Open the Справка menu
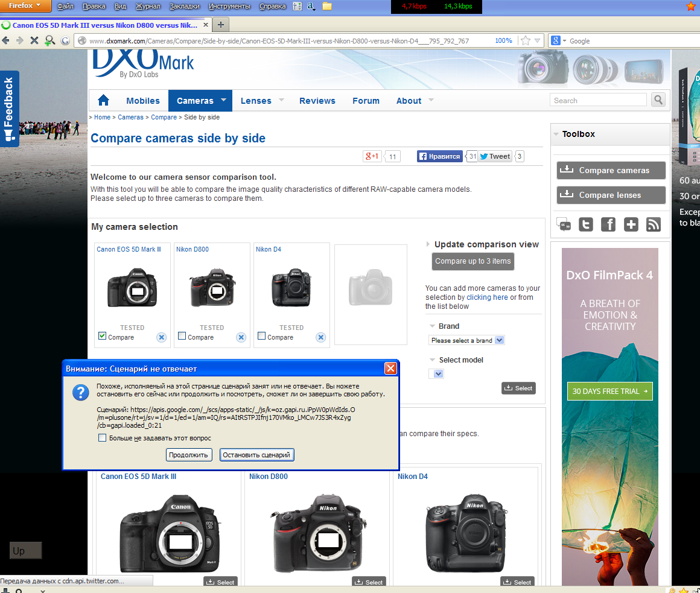Image resolution: width=700 pixels, height=593 pixels. click(x=272, y=6)
